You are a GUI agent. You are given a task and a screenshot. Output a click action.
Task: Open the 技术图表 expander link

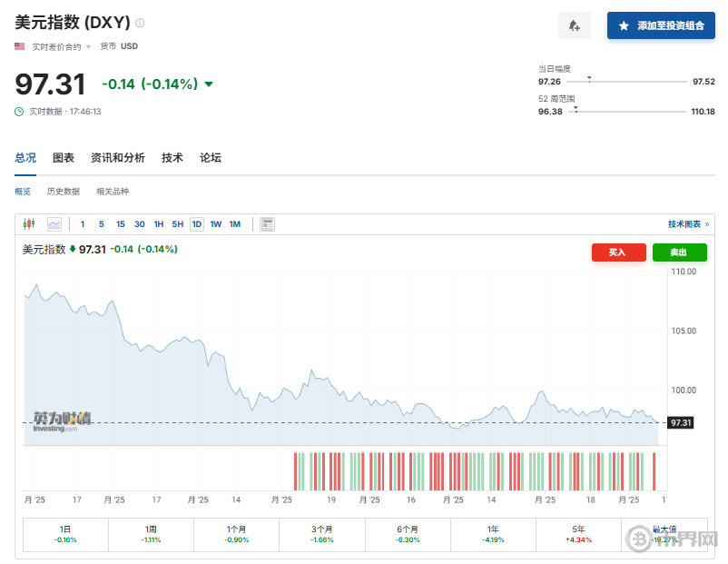pos(688,224)
